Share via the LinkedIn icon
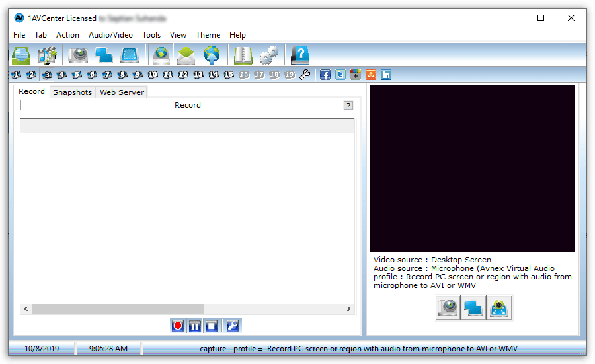This screenshot has width=595, height=364. [386, 75]
